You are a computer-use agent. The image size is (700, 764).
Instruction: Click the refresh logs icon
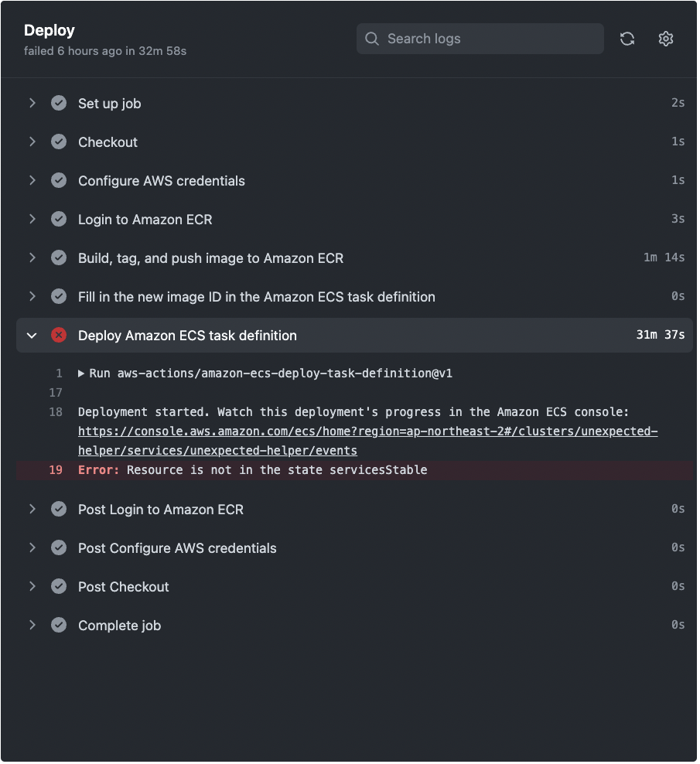629,39
